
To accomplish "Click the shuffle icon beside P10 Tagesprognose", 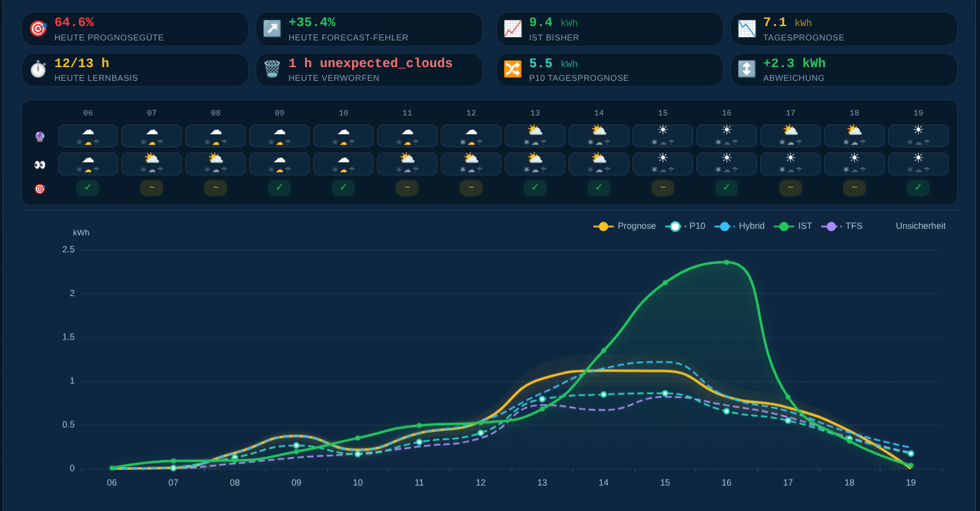I will pyautogui.click(x=512, y=69).
